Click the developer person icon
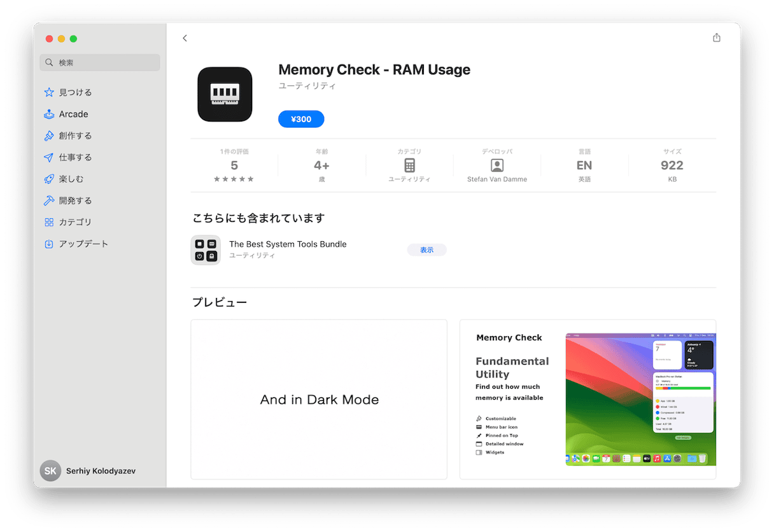 [497, 165]
